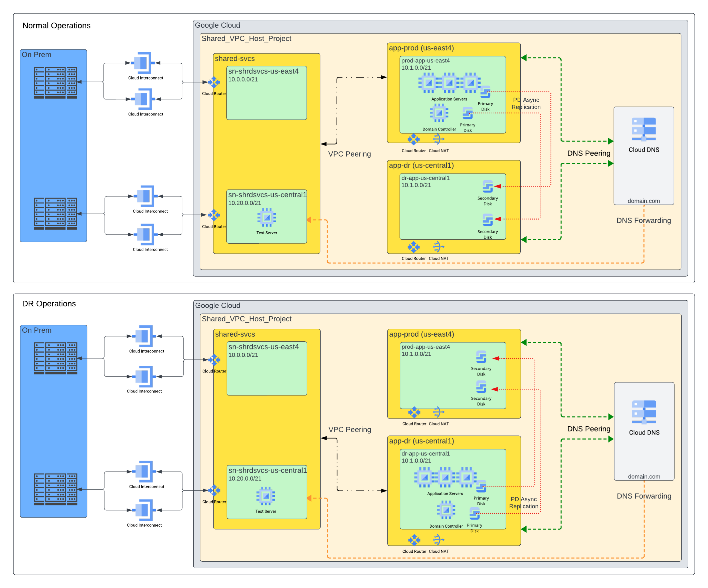Select Primary Disk icon beside DR Operations Domain Controller
708x588 pixels.
point(474,514)
